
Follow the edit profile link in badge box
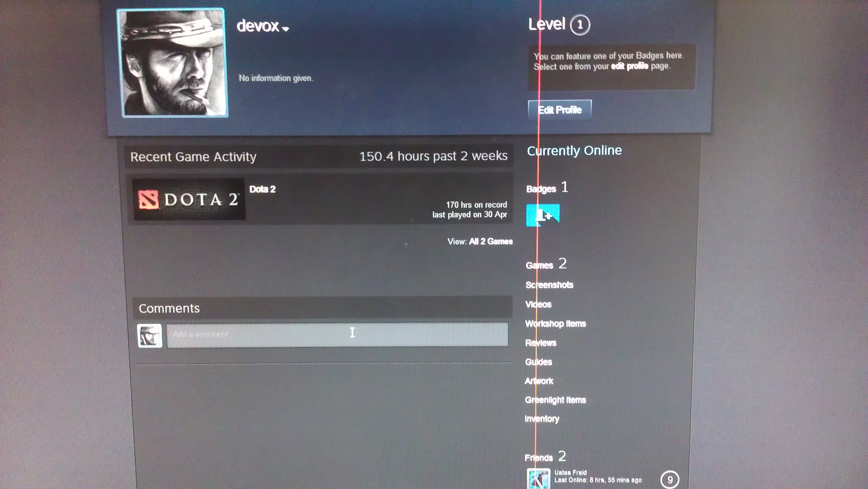pos(629,66)
